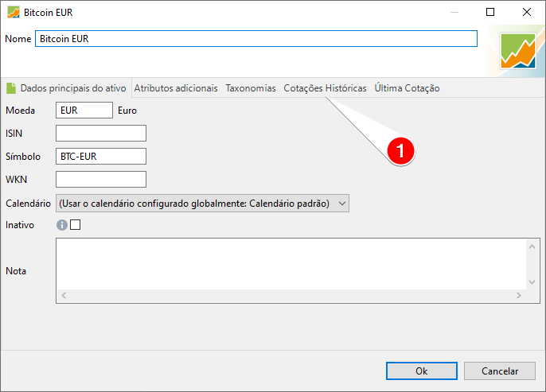Close the Bitcoin EUR dialog
Viewport: 546px width, 392px height.
point(527,12)
